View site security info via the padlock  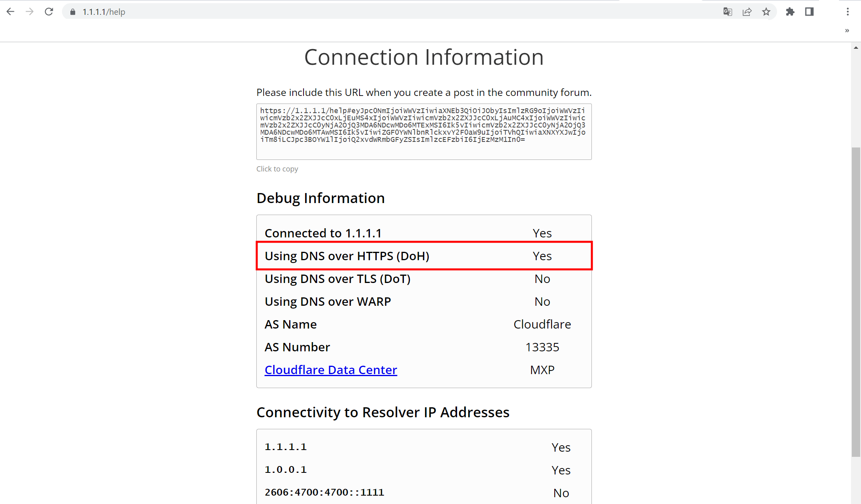pyautogui.click(x=72, y=12)
